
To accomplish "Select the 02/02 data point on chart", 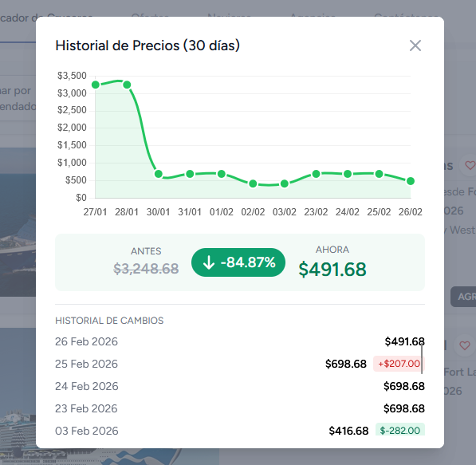I will click(x=253, y=183).
